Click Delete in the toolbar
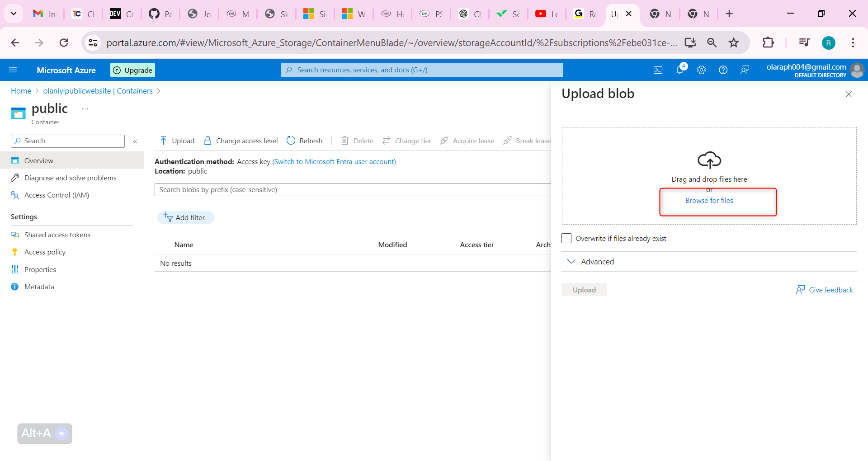The height and width of the screenshot is (461, 868). click(x=357, y=141)
